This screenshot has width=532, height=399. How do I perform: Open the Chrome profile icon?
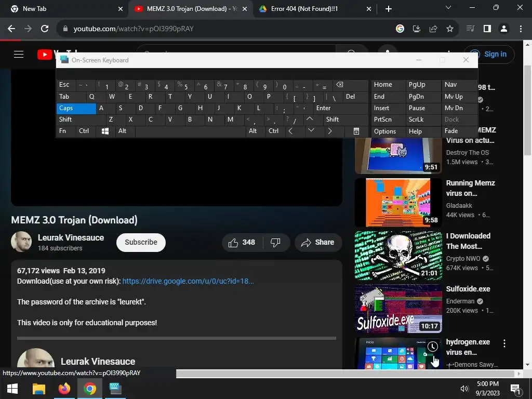(x=504, y=29)
